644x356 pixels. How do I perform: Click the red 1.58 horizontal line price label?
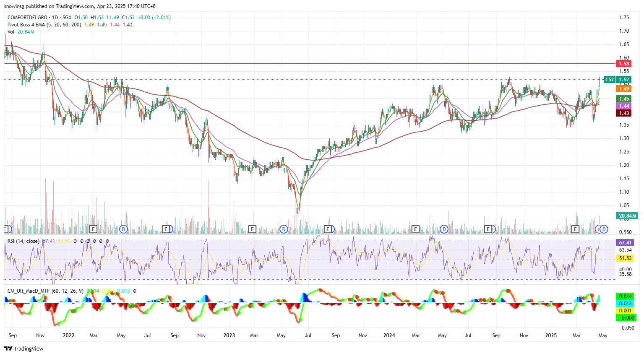624,64
